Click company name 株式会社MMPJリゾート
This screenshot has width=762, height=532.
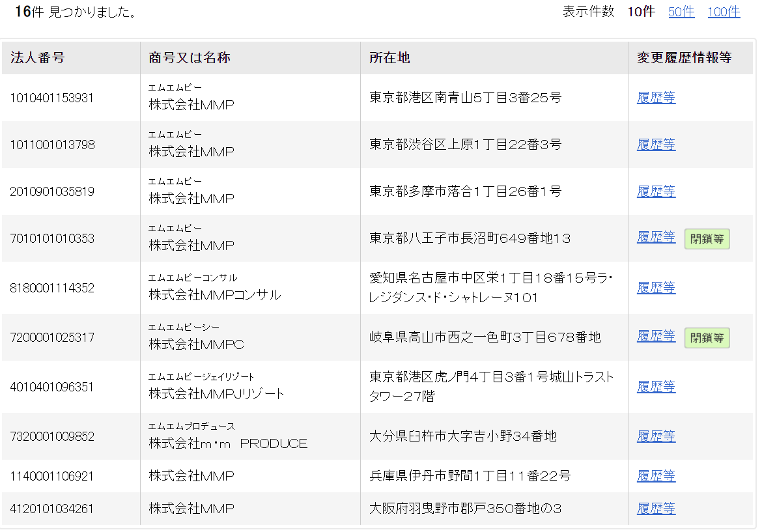(x=216, y=394)
